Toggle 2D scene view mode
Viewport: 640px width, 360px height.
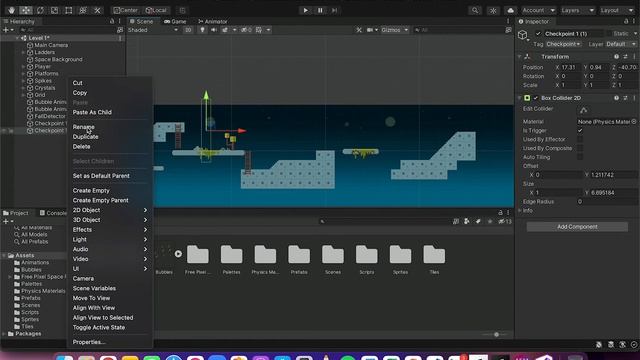pyautogui.click(x=188, y=30)
